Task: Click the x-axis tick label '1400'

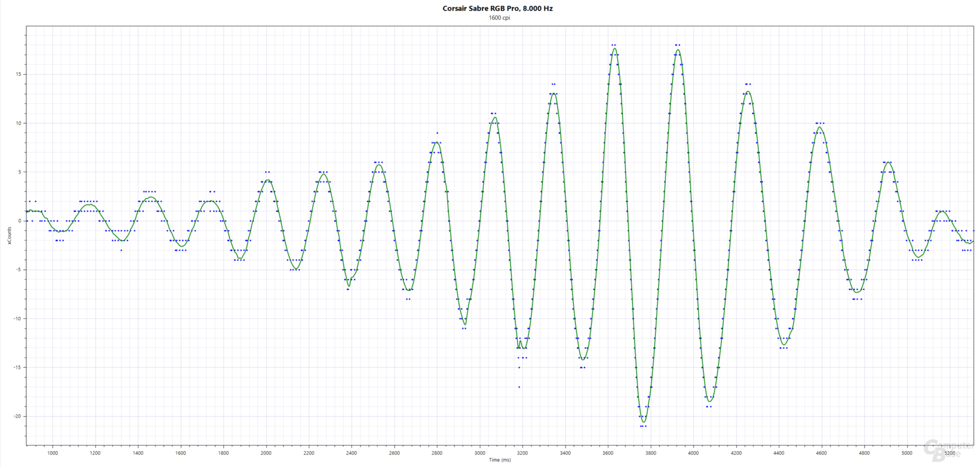Action: coord(138,453)
